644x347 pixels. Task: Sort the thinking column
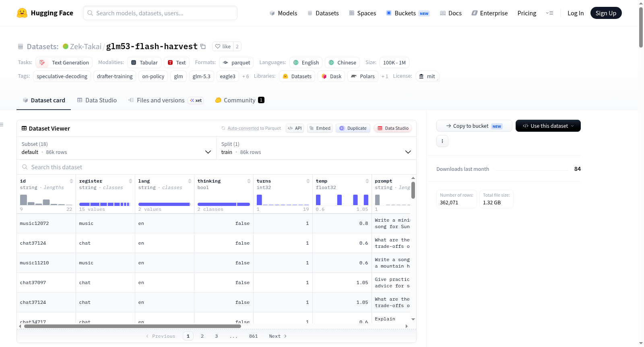point(249,181)
